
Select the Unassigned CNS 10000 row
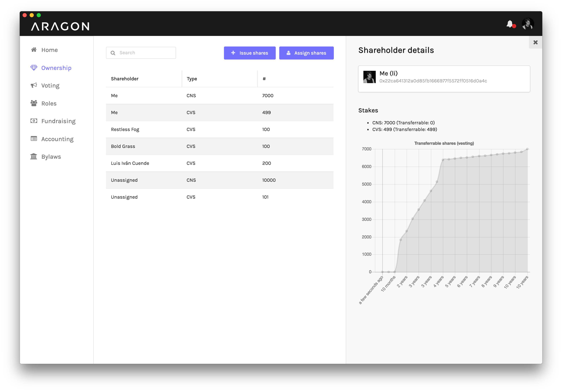coord(220,180)
